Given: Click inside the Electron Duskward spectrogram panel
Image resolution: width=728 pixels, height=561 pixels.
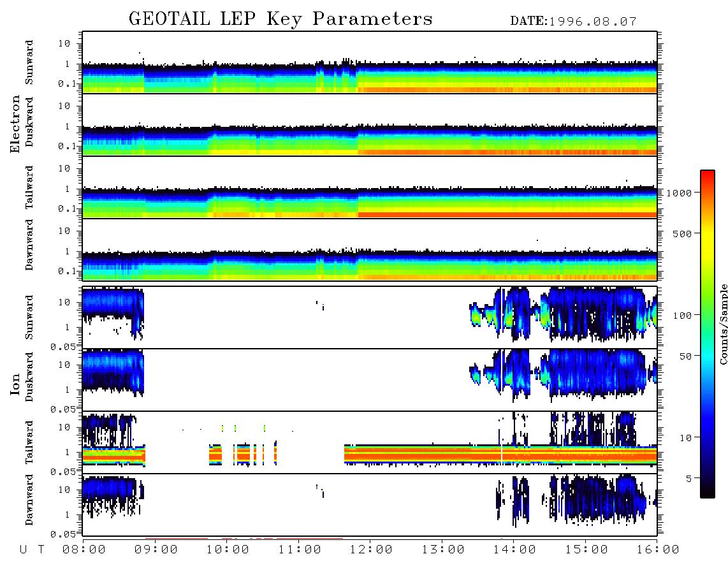Looking at the screenshot, I should 370,125.
